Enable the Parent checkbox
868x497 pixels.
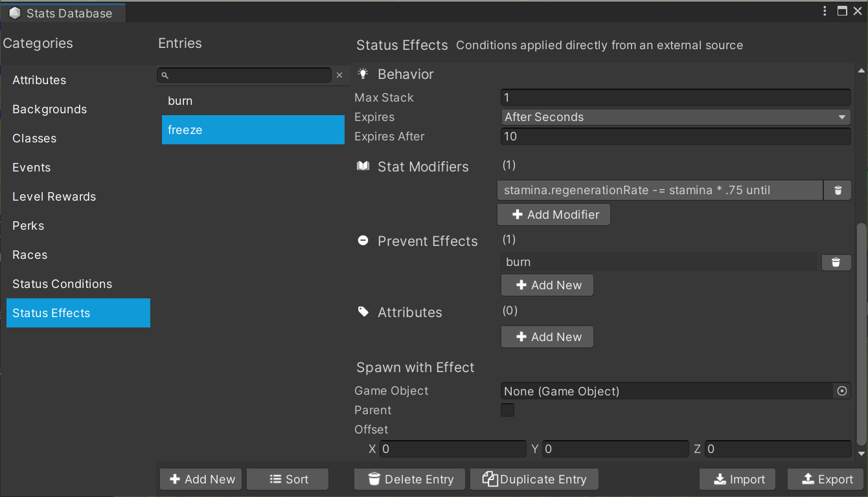[508, 410]
